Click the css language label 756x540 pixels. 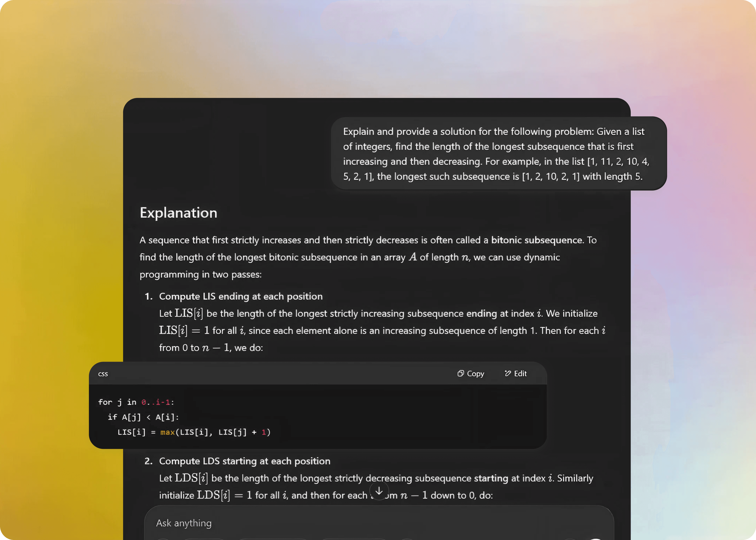[x=103, y=374]
